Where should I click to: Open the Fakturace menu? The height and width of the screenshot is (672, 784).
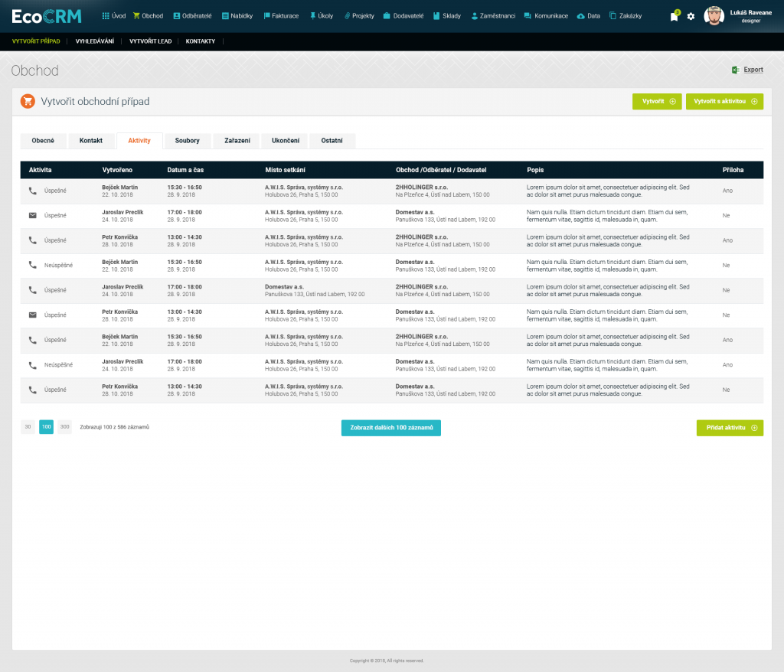(x=281, y=16)
